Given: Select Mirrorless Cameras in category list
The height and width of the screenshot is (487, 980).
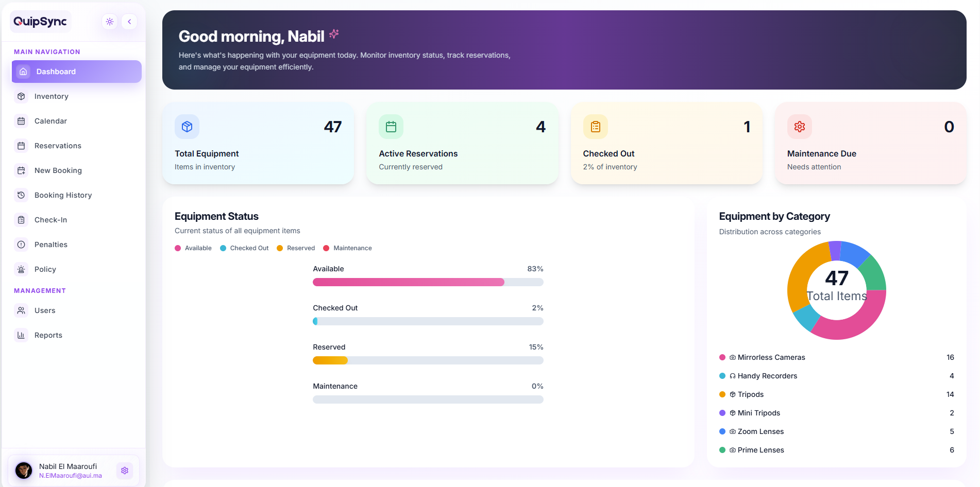Looking at the screenshot, I should pyautogui.click(x=771, y=357).
